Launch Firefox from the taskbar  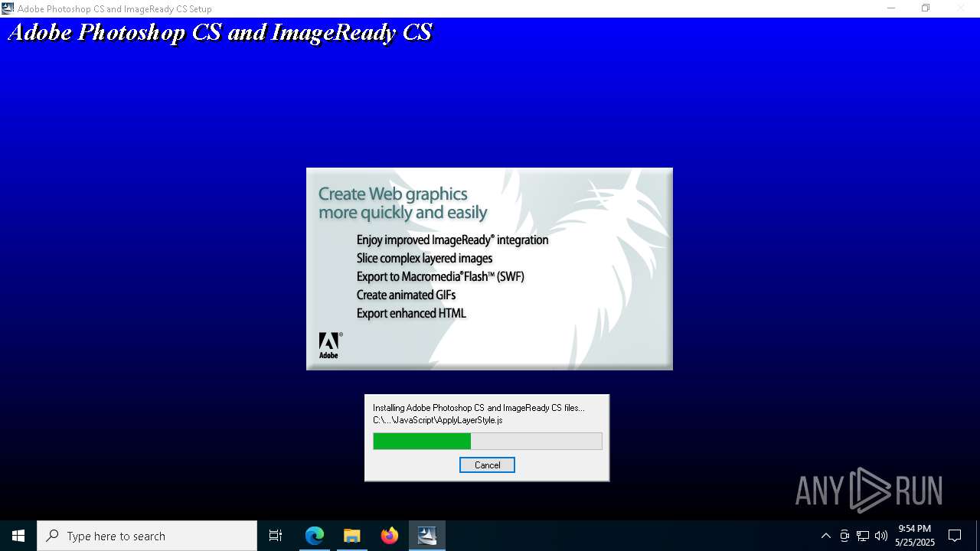coord(390,536)
